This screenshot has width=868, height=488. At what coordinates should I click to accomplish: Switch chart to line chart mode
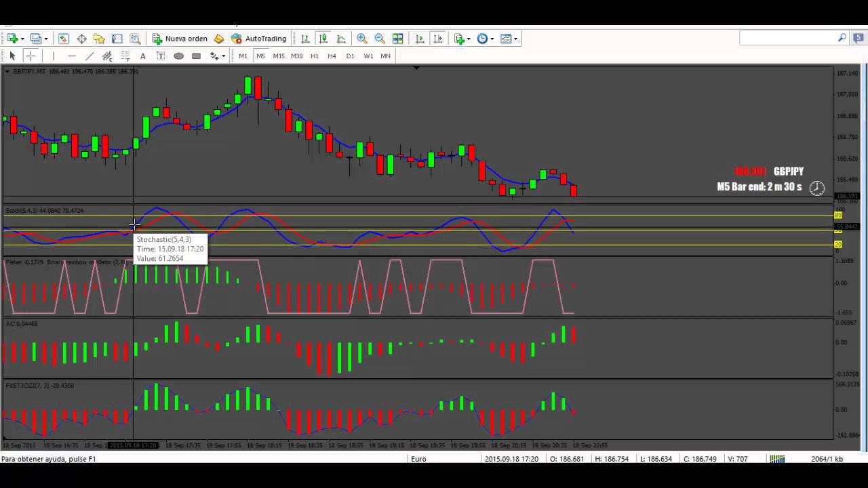tap(341, 39)
